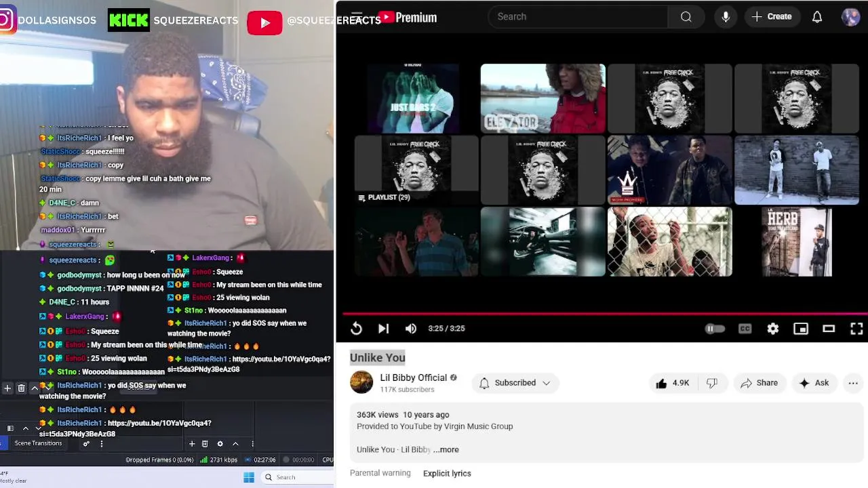868x488 pixels.
Task: Click the D4NE_C : damn chat message
Action: coord(69,203)
